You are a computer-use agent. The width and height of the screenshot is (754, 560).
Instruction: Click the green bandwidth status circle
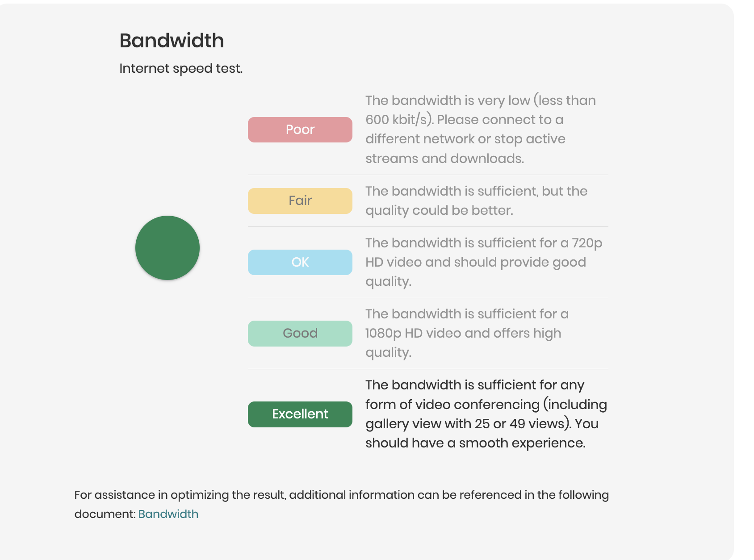click(x=168, y=248)
